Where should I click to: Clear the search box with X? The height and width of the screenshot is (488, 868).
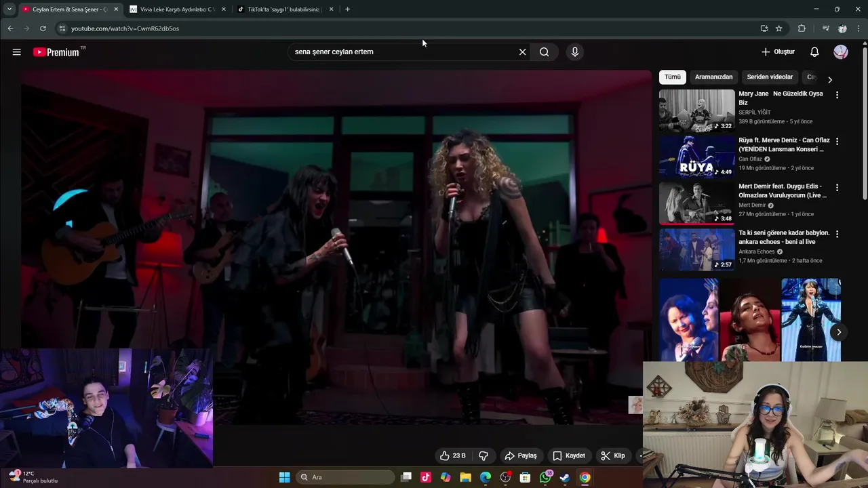(522, 52)
